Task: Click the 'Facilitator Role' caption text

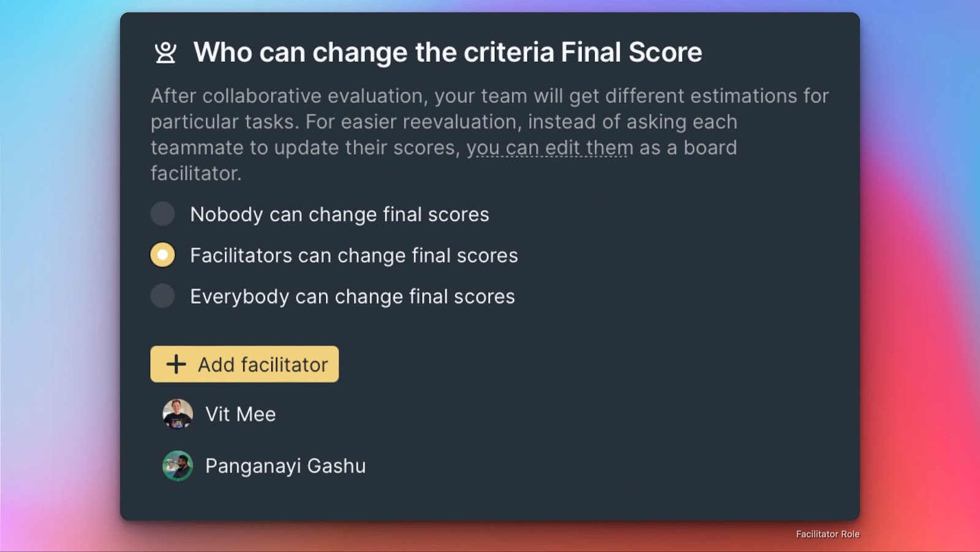Action: [827, 534]
